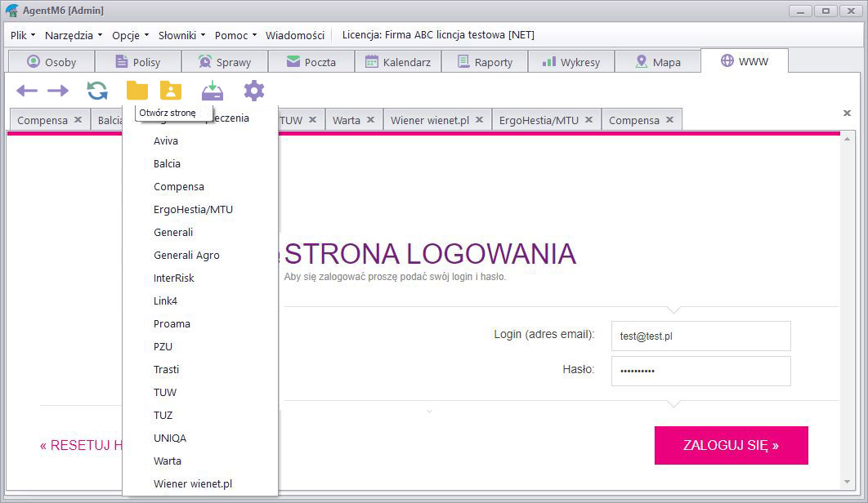Choose Balcia from the dropdown list
Viewport: 868px width, 503px height.
(200, 164)
